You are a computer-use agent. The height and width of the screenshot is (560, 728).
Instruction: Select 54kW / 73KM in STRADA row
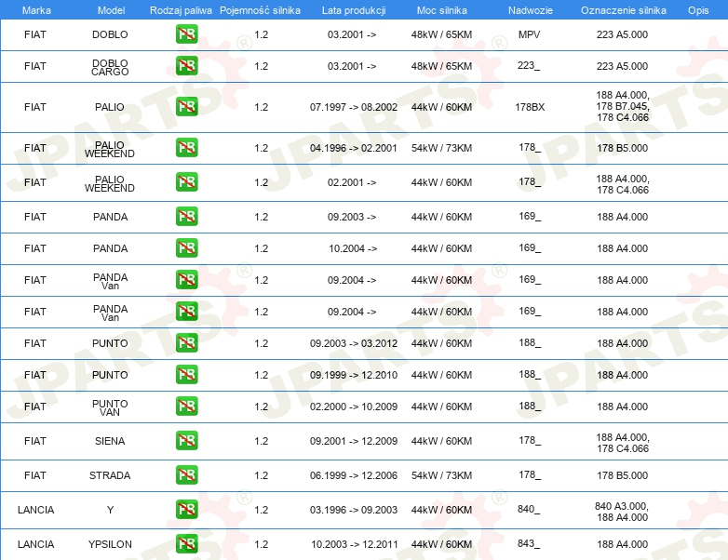click(441, 475)
